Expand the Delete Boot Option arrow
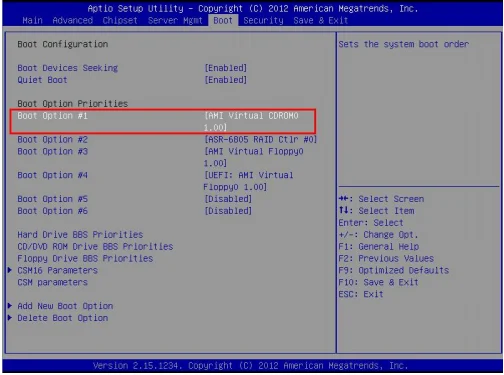The height and width of the screenshot is (375, 504). [x=10, y=318]
